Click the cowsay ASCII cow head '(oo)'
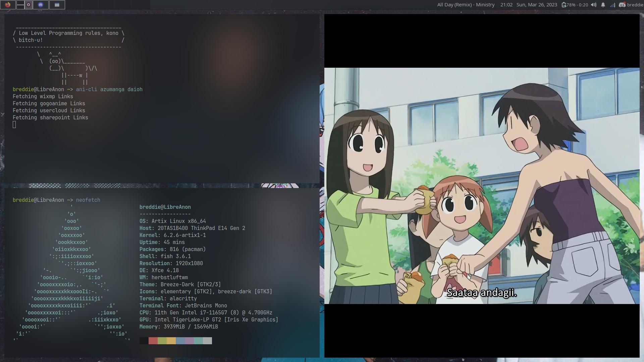The width and height of the screenshot is (644, 362). 55,61
